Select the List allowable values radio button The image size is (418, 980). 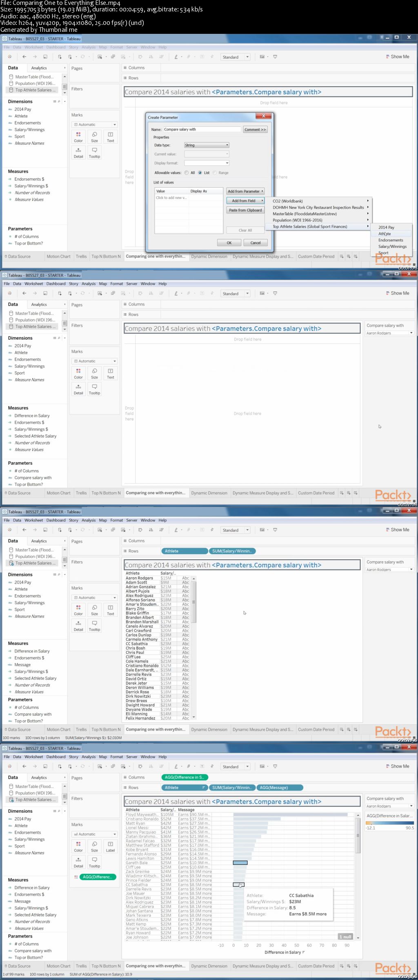200,173
